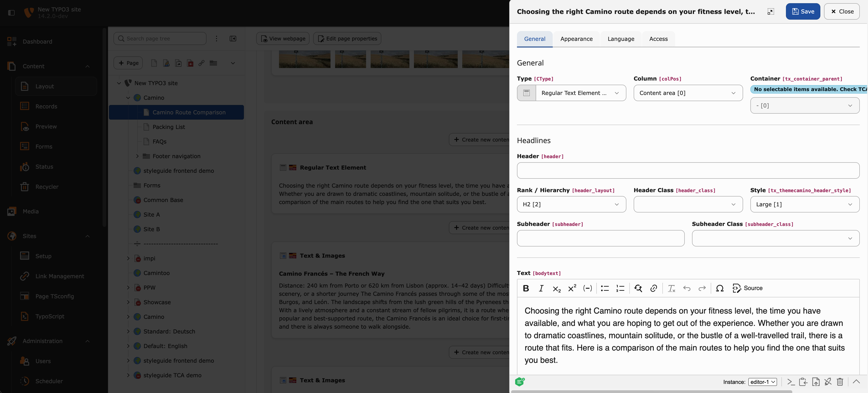
Task: Click View webpage button
Action: pyautogui.click(x=283, y=39)
